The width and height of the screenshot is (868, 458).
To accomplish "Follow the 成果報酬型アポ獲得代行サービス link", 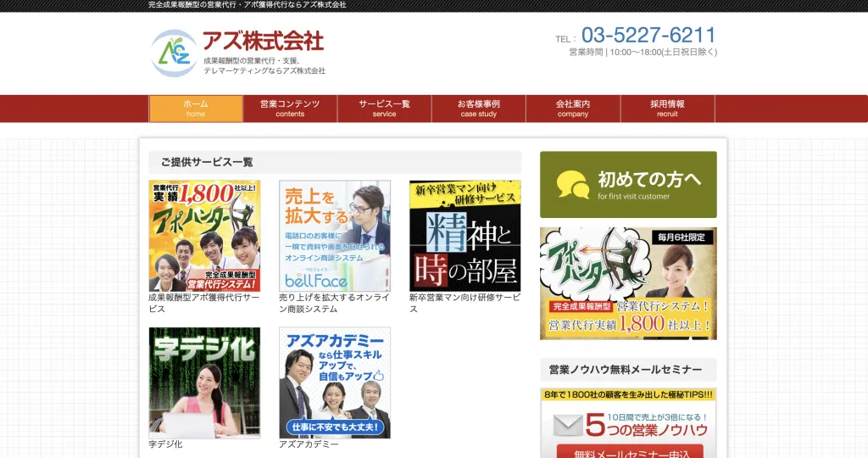I will coord(203,303).
